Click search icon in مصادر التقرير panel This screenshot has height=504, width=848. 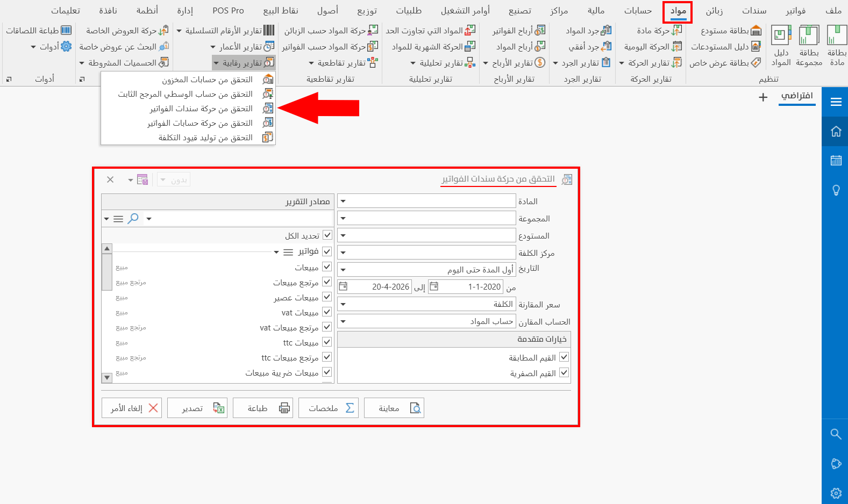[133, 218]
